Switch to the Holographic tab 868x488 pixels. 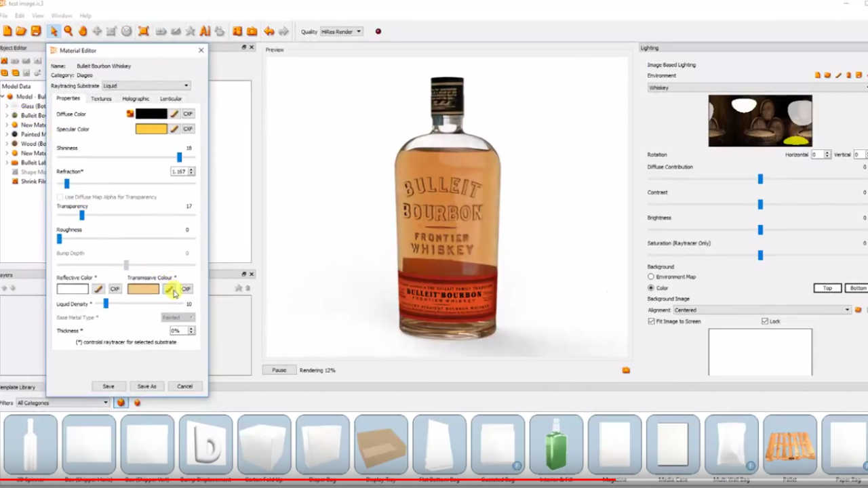(136, 99)
